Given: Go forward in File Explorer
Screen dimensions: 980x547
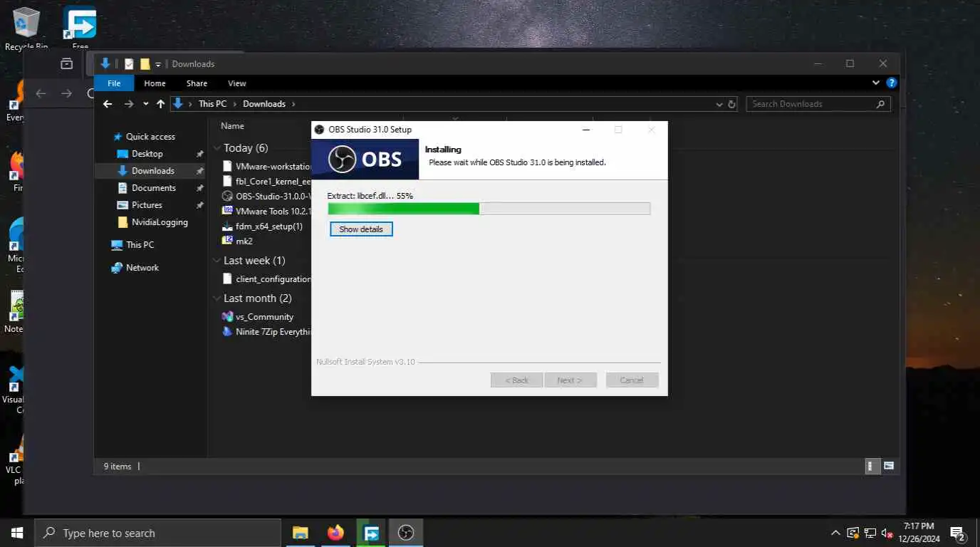Looking at the screenshot, I should pyautogui.click(x=129, y=104).
